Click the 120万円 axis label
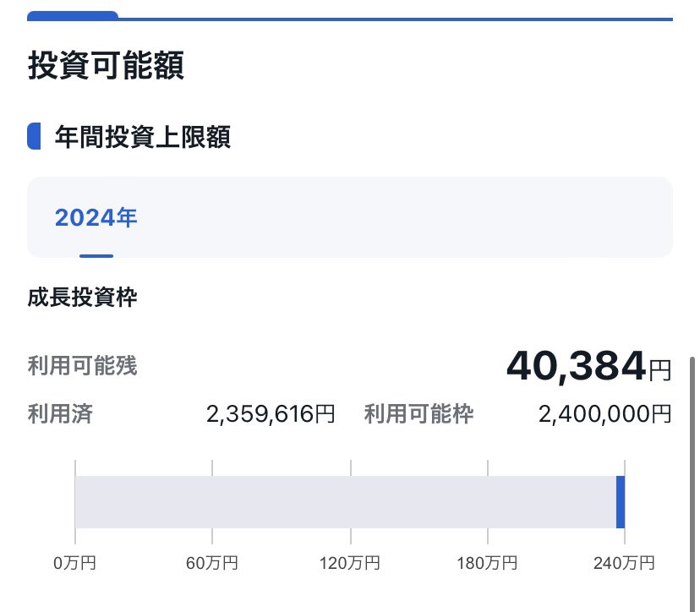 [x=349, y=563]
